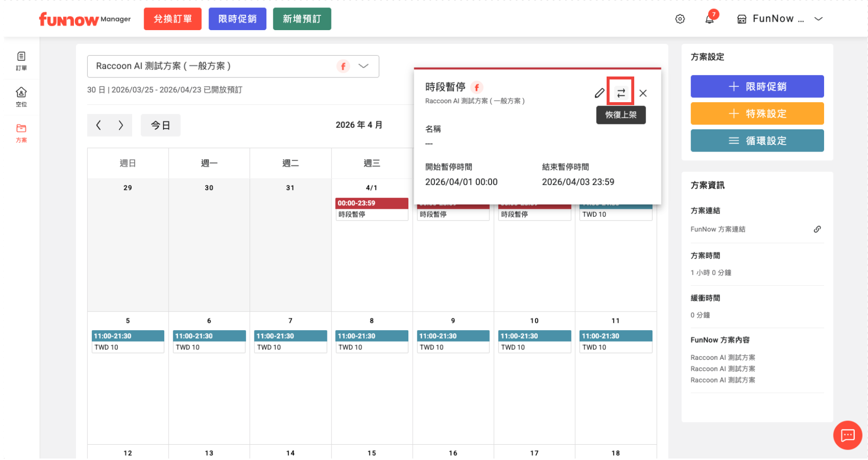This screenshot has width=868, height=460.
Task: Open the chat support bubble
Action: tap(847, 435)
